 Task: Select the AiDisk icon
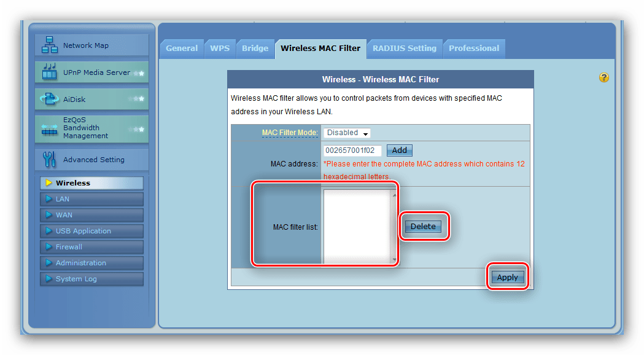click(49, 99)
